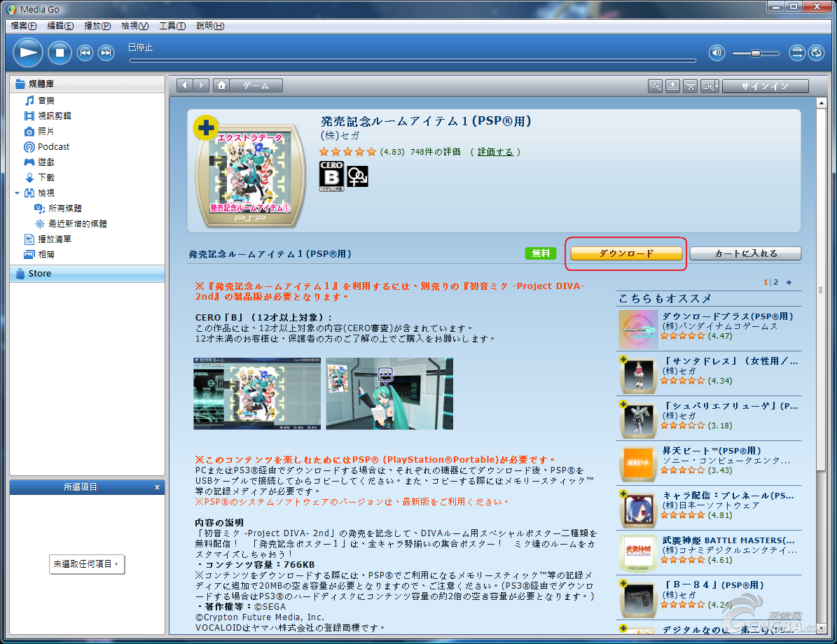The image size is (837, 644).
Task: Open the store home page icon
Action: point(221,85)
